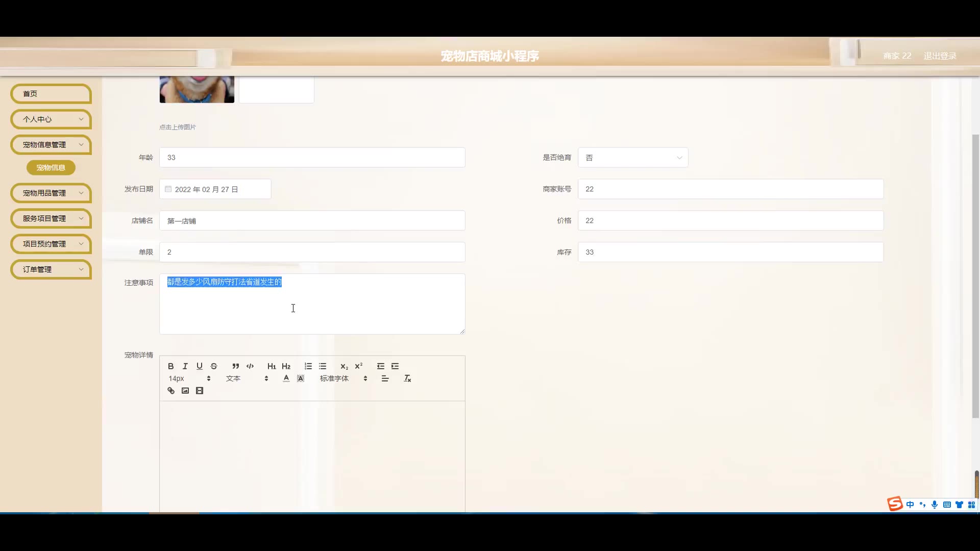Click the empty image upload box

(277, 89)
